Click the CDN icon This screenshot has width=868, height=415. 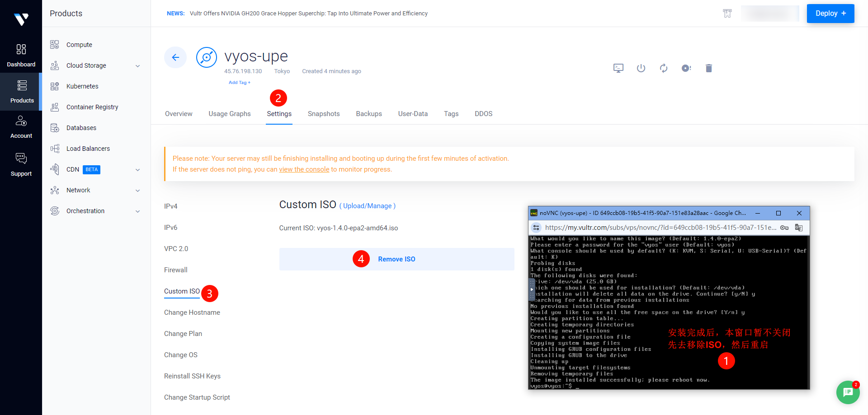pos(55,169)
